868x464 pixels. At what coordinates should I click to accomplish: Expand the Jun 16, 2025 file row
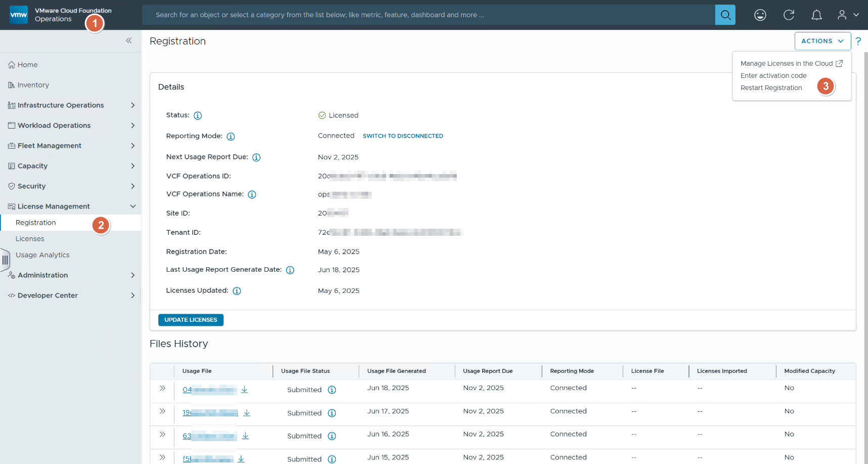(x=162, y=434)
